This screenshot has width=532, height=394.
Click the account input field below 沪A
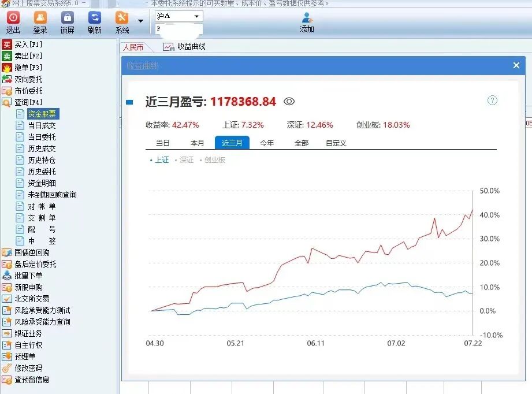(x=179, y=29)
